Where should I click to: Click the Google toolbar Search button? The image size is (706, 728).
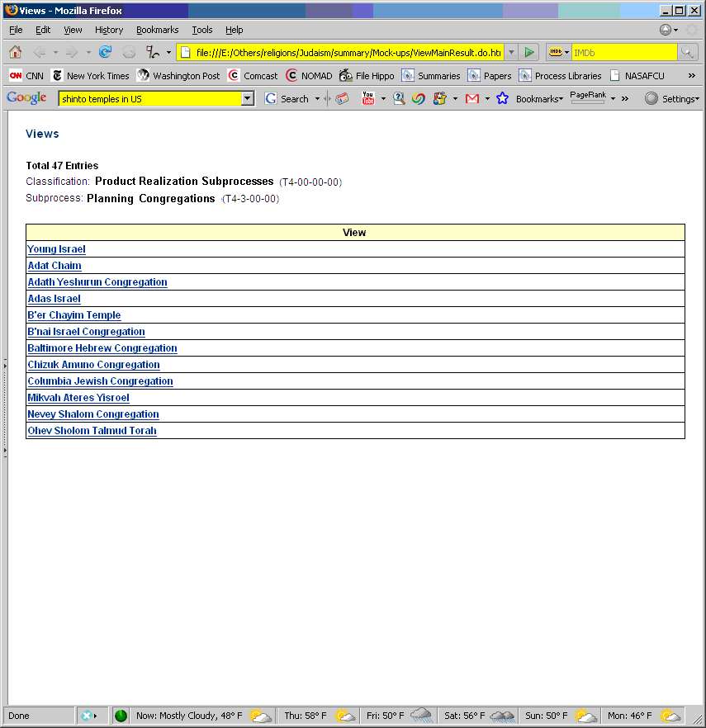[x=286, y=98]
